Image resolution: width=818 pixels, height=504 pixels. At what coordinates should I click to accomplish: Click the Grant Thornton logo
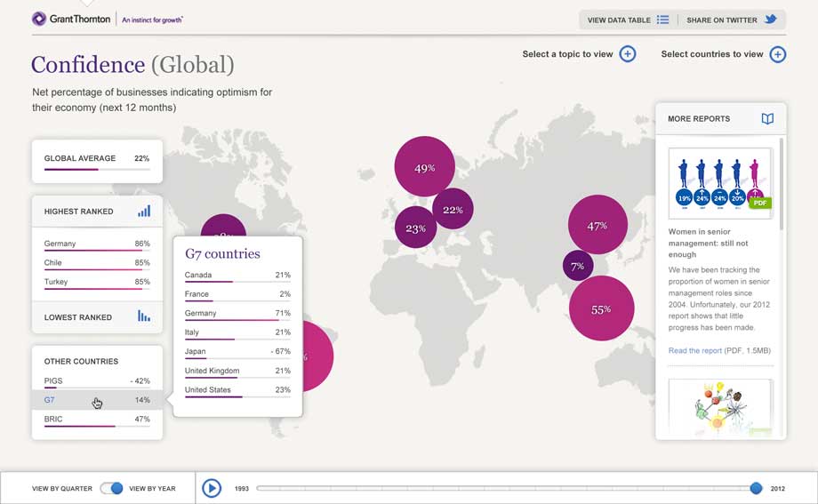(x=71, y=19)
